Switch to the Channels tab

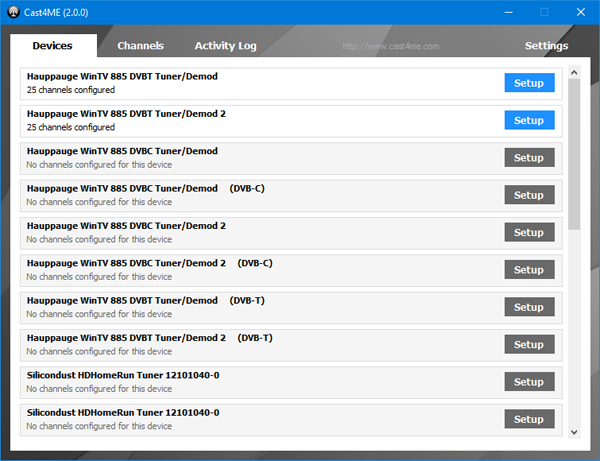[140, 46]
